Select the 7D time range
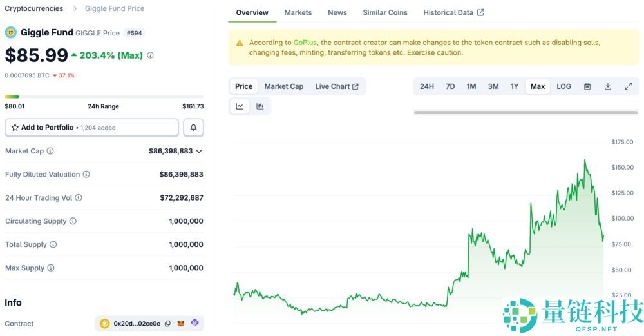644x336 pixels. pyautogui.click(x=450, y=86)
